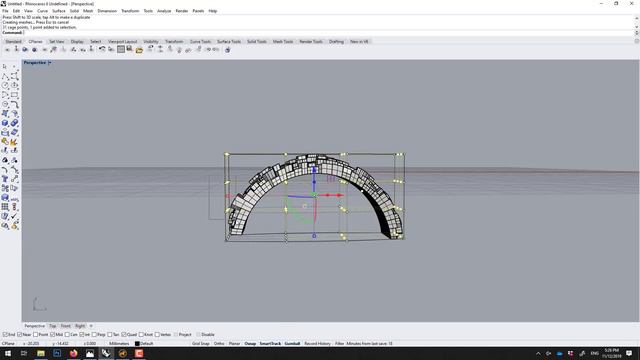640x360 pixels.
Task: Toggle Grid Snap in the status bar
Action: point(201,344)
